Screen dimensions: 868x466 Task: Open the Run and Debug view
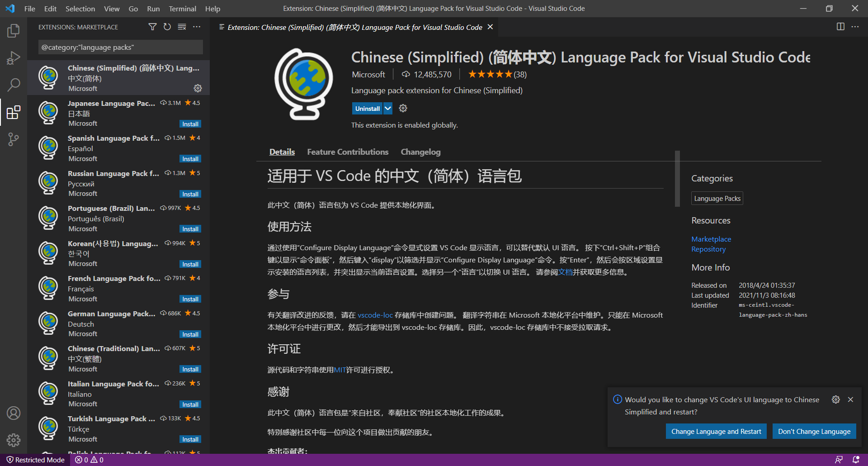click(14, 58)
